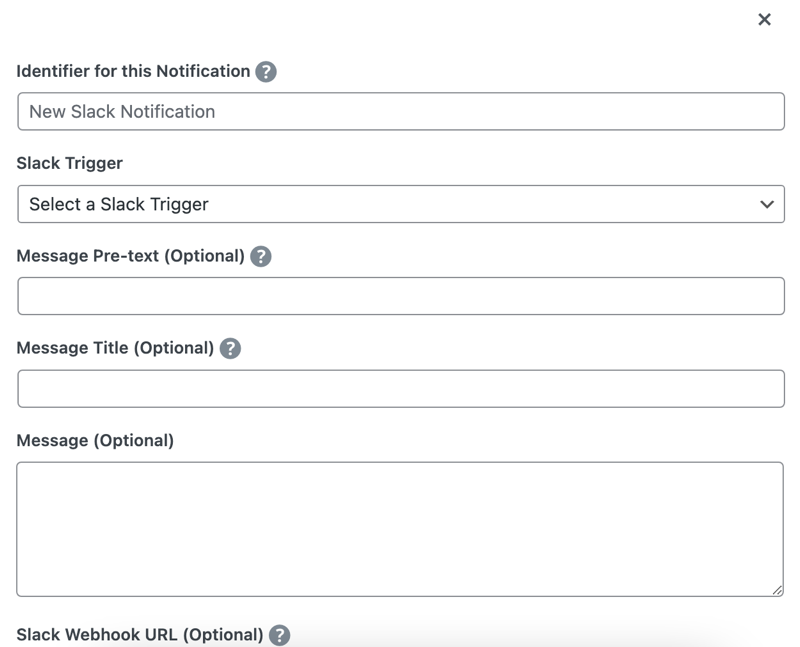Open help for Identifier for this Notification
The image size is (800, 647).
pos(266,72)
